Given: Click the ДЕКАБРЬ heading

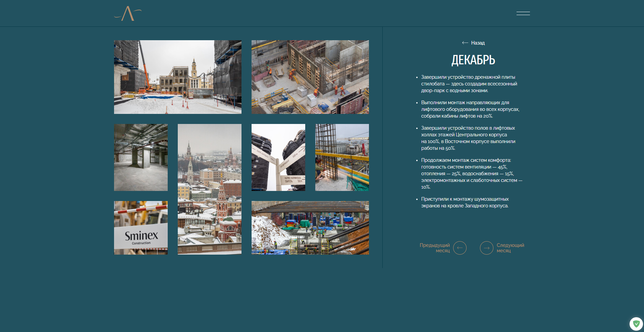Looking at the screenshot, I should pos(473,60).
